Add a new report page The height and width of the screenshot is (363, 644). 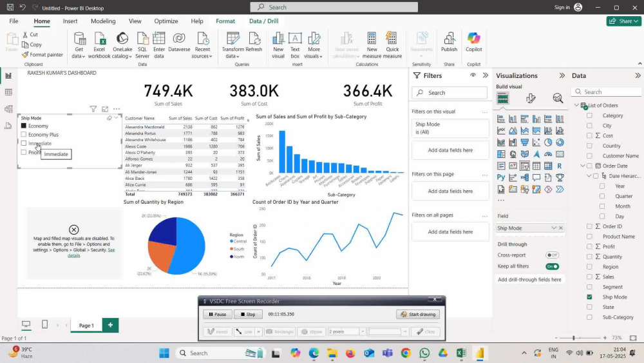tap(110, 325)
